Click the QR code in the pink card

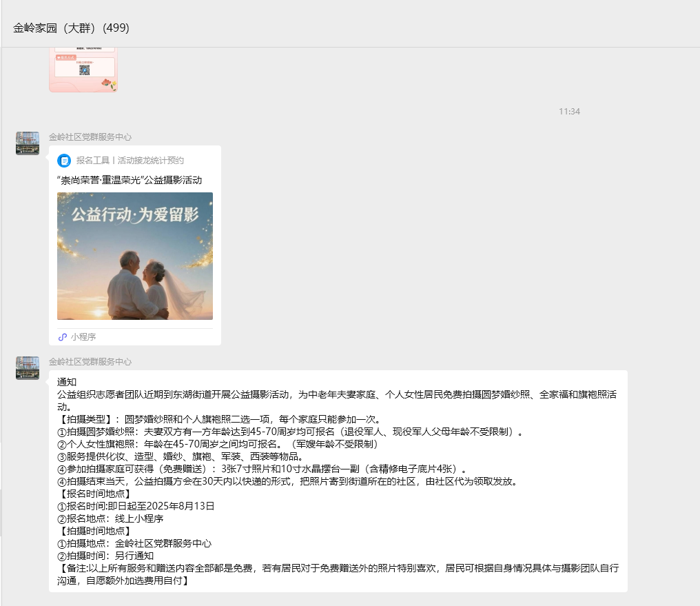(x=85, y=70)
